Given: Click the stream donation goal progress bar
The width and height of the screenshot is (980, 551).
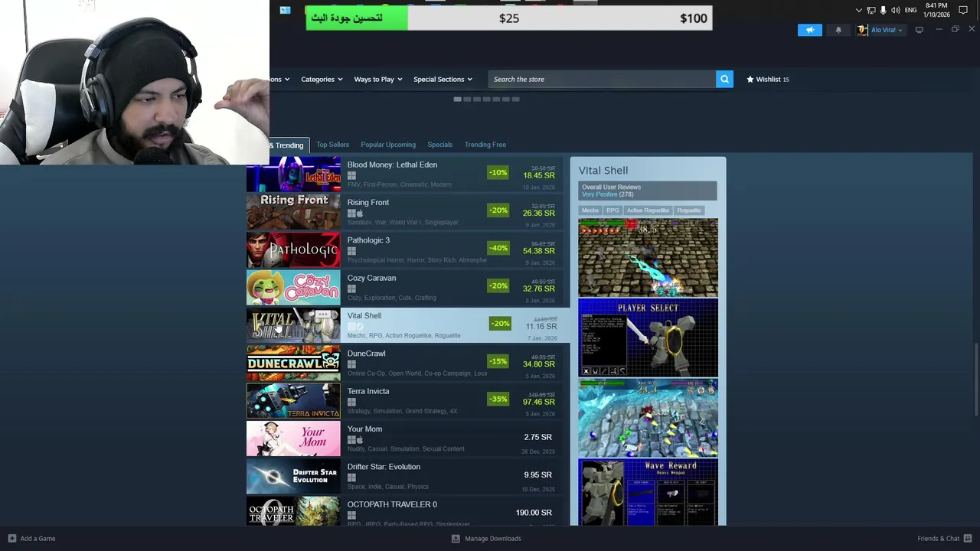Looking at the screenshot, I should pyautogui.click(x=509, y=18).
